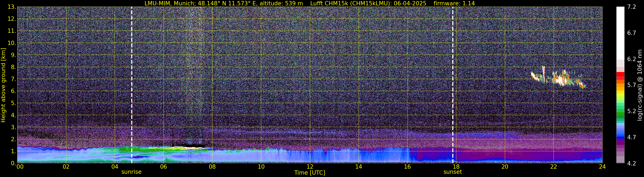The image size is (644, 177).
Task: Click the y-axis tick label '9.'
Action: (x=13, y=55)
